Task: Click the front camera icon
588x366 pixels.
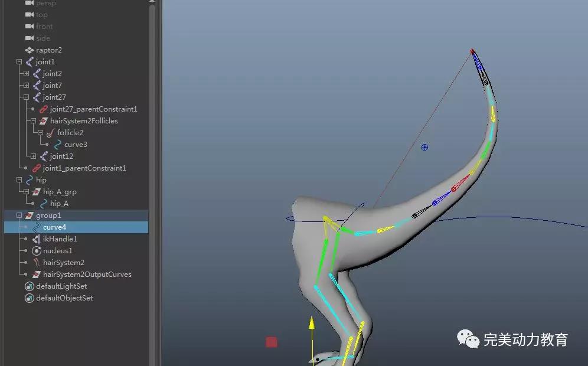Action: (30, 27)
